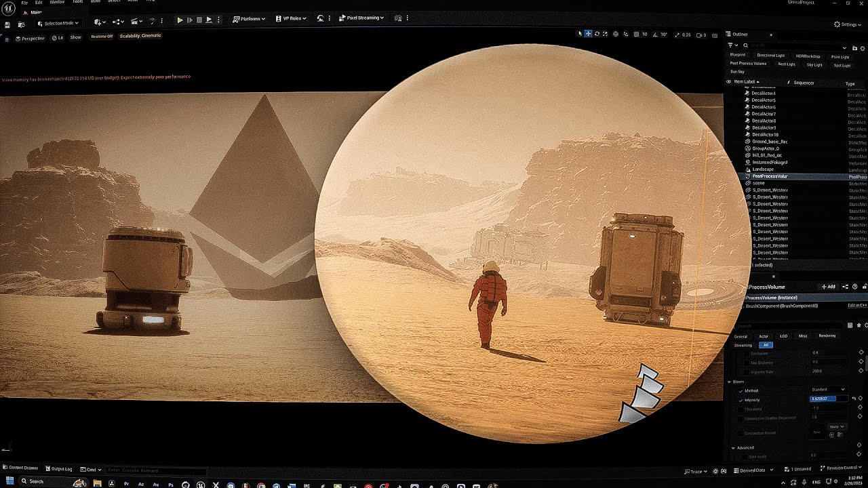Open Details property matrix grid icon
Screen dimensions: 868x488
point(851,325)
